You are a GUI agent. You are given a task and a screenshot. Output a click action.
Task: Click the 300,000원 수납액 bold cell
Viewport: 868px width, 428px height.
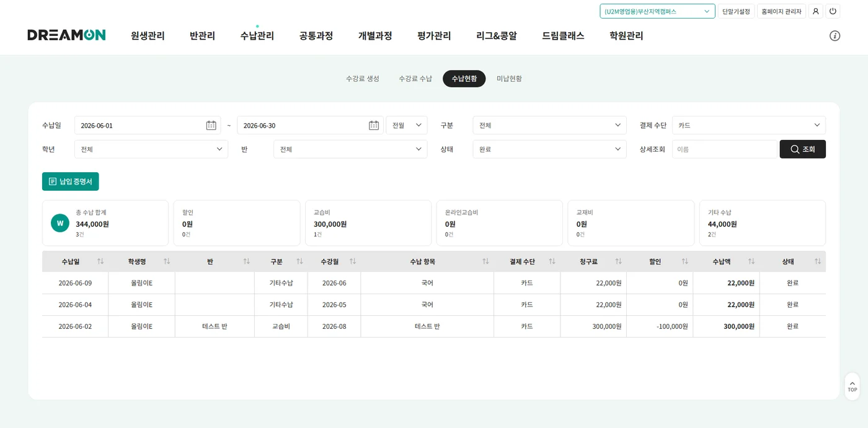click(726, 326)
